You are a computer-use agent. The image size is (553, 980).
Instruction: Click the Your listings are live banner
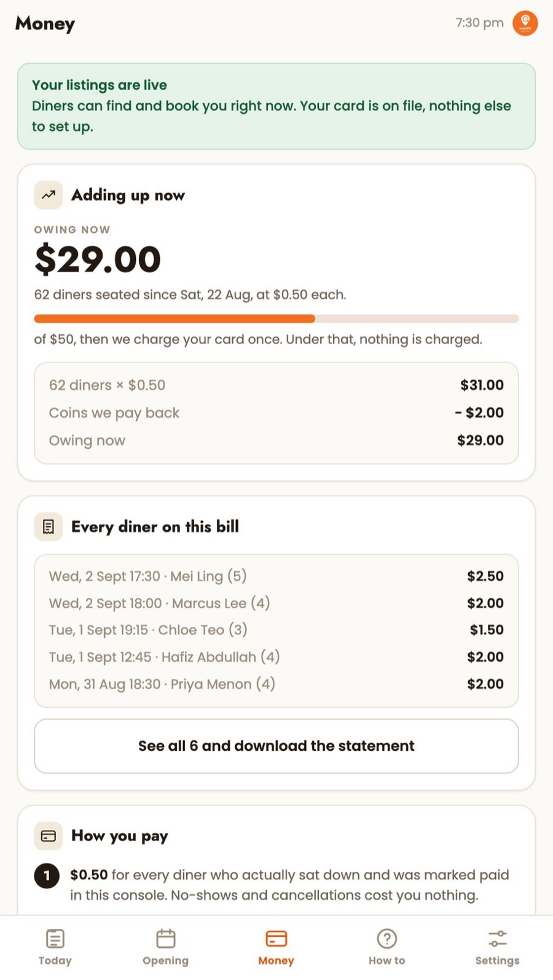pos(276,106)
